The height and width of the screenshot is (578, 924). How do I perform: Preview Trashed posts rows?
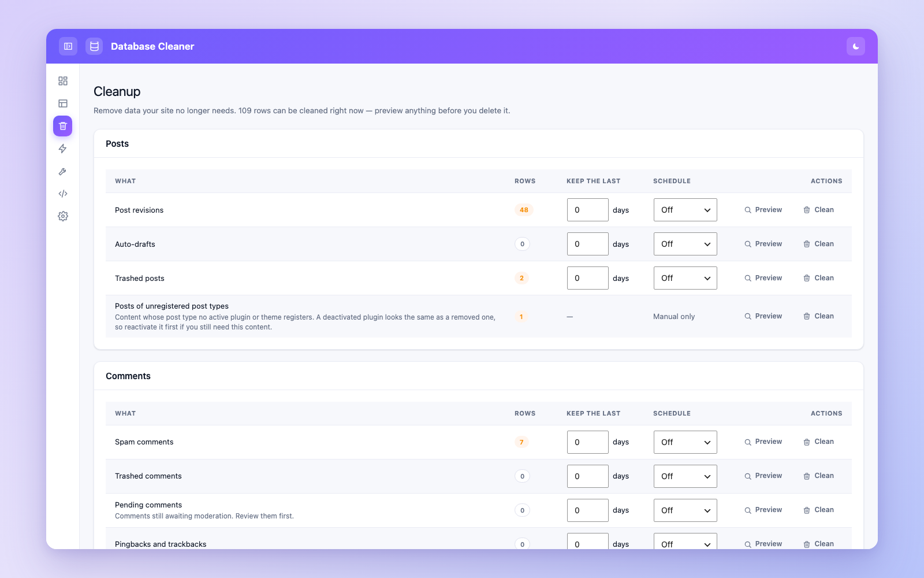click(x=763, y=278)
